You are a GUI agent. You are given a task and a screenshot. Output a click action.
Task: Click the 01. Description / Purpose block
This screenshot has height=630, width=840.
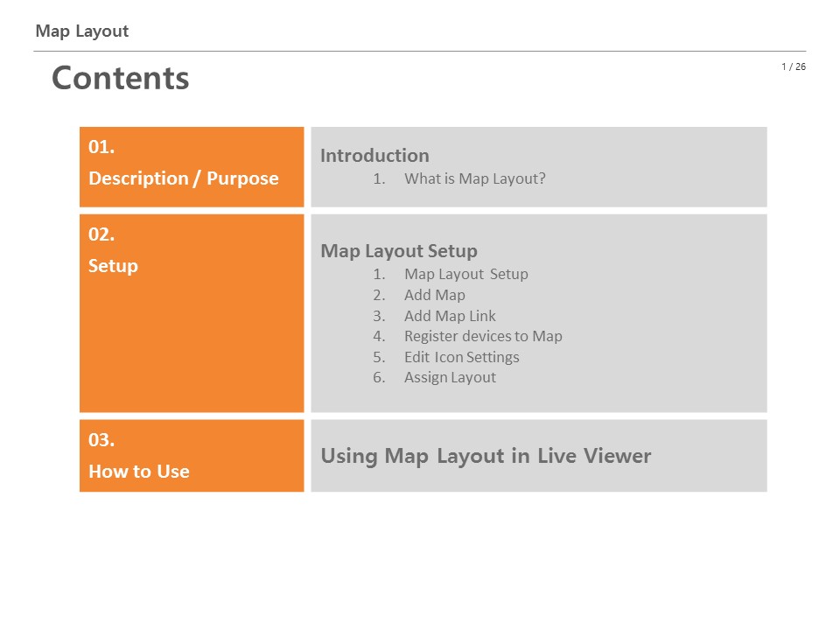(192, 166)
